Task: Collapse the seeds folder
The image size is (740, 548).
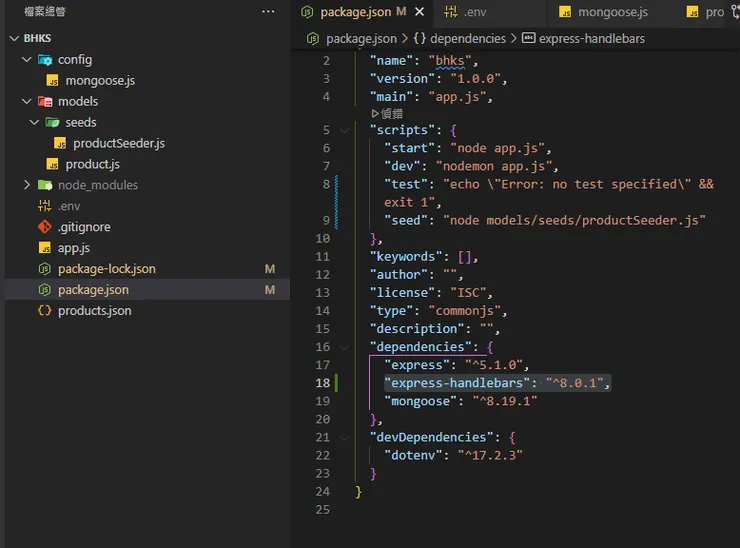Action: click(x=35, y=122)
